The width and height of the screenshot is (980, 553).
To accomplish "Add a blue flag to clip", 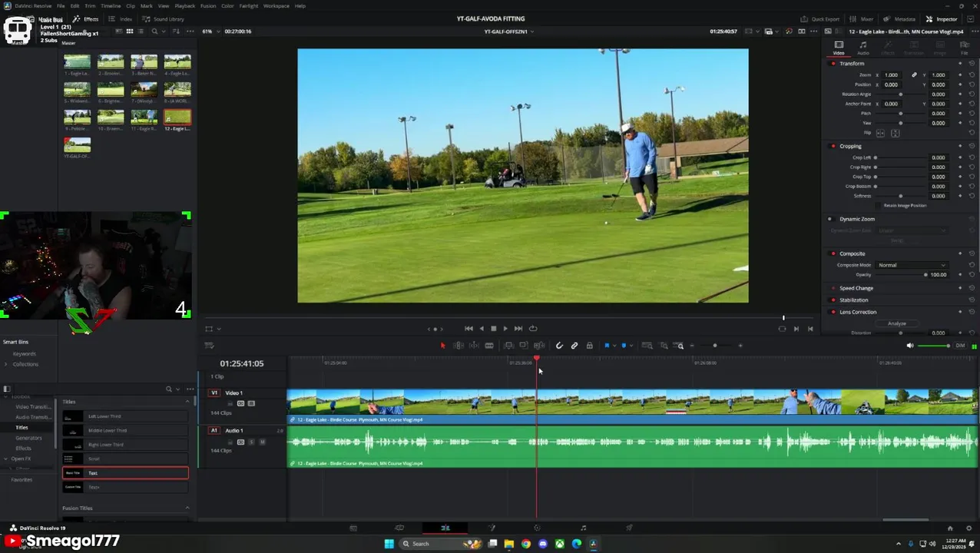I will [x=607, y=346].
